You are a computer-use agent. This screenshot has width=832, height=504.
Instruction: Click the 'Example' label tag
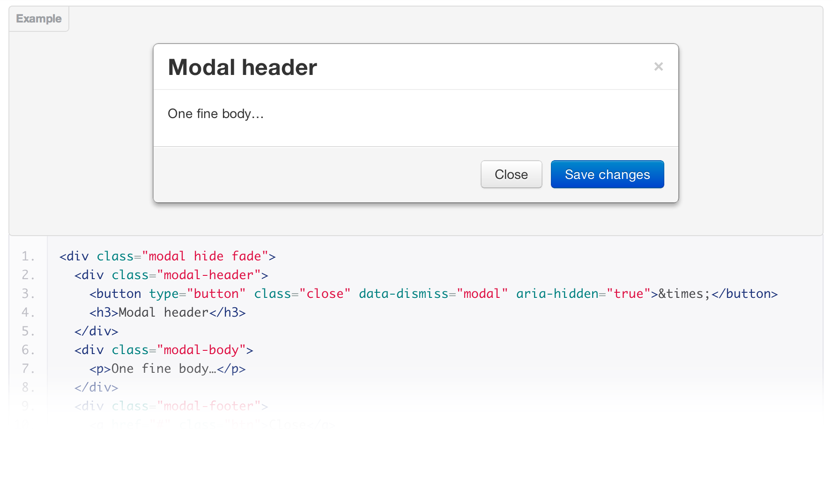click(x=39, y=19)
